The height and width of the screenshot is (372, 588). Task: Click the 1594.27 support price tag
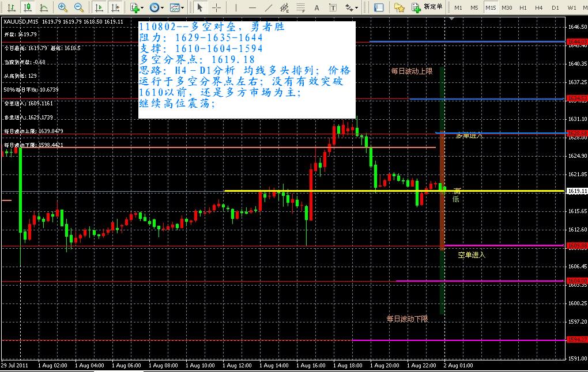coord(577,339)
